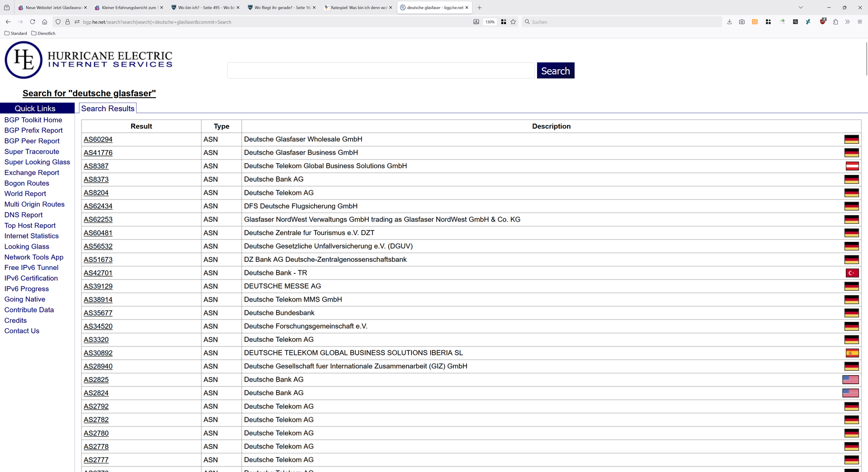This screenshot has width=868, height=472.
Task: Click the Description column header
Action: click(x=551, y=126)
